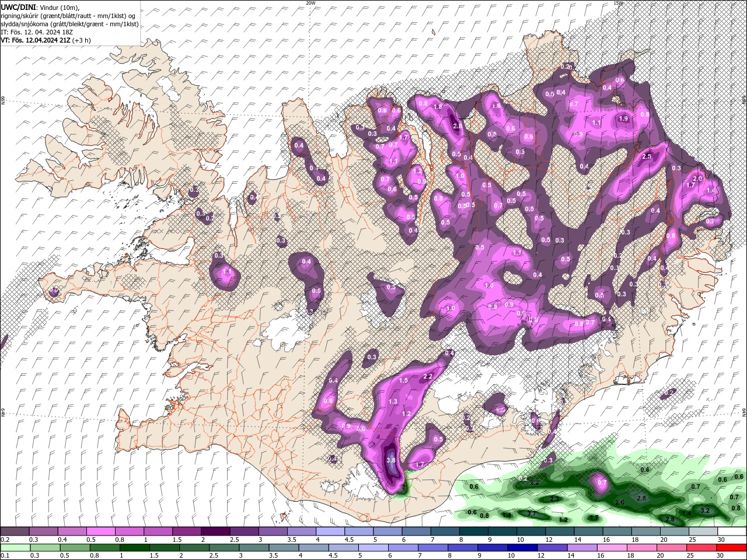
Task: Click the 3.8 snowfall value on the map
Action: tap(391, 460)
